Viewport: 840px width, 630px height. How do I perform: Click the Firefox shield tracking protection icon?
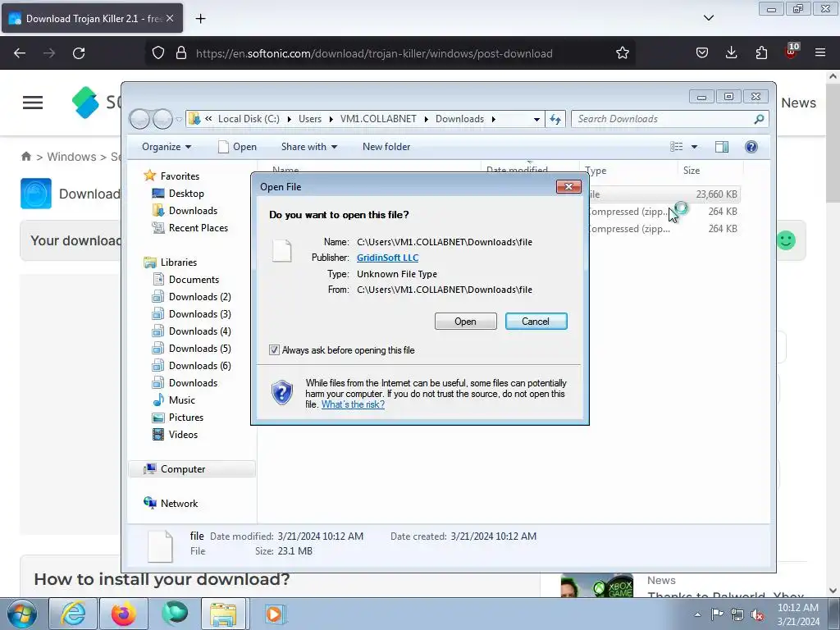tap(158, 53)
